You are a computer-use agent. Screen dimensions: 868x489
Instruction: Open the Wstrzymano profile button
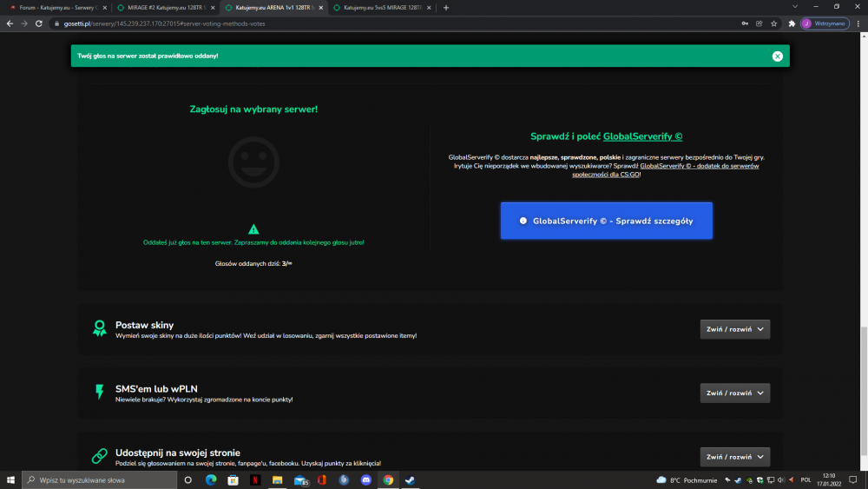click(x=825, y=23)
